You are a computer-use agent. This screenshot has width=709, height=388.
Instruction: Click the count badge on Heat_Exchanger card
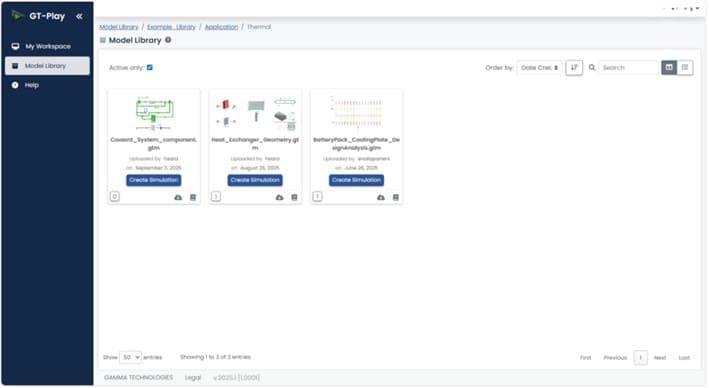pos(216,197)
